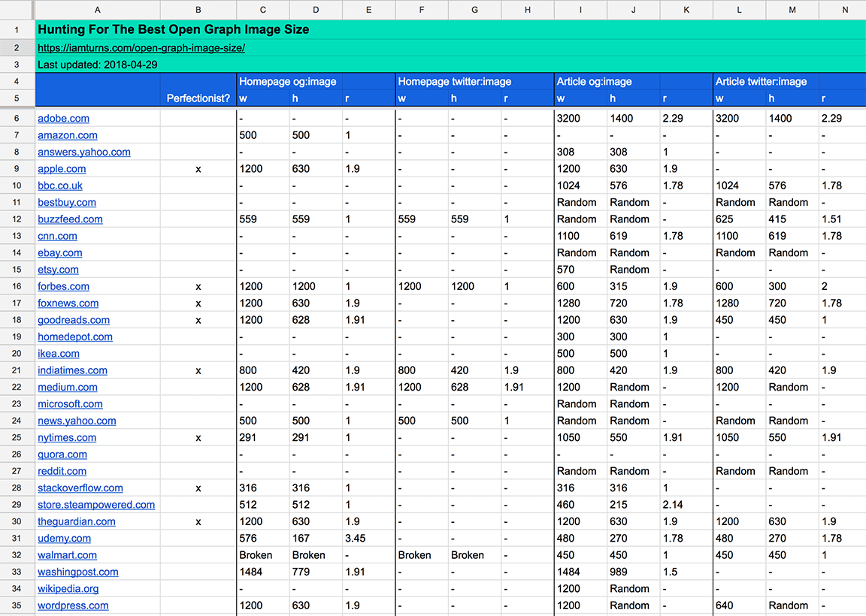Visit the indiatimes.com link
The height and width of the screenshot is (616, 866).
(72, 370)
